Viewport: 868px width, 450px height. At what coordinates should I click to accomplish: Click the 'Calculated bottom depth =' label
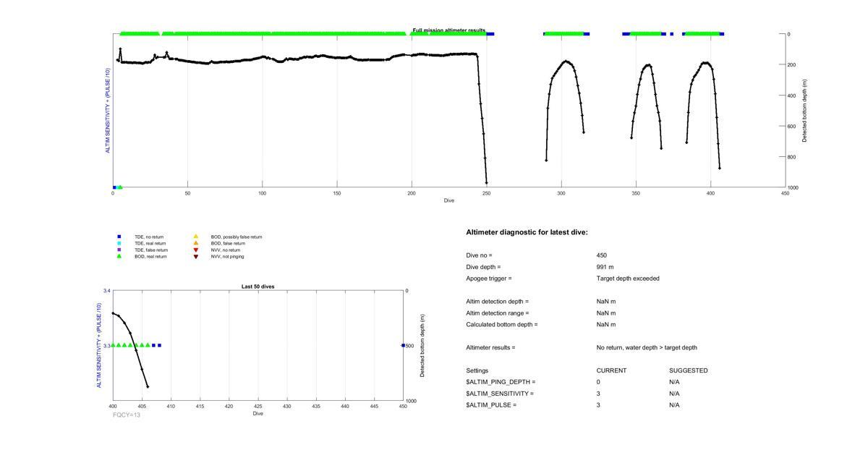coord(502,324)
